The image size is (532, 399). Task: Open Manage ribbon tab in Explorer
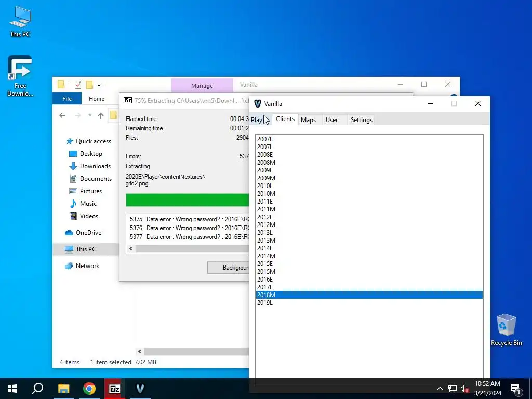coord(202,86)
